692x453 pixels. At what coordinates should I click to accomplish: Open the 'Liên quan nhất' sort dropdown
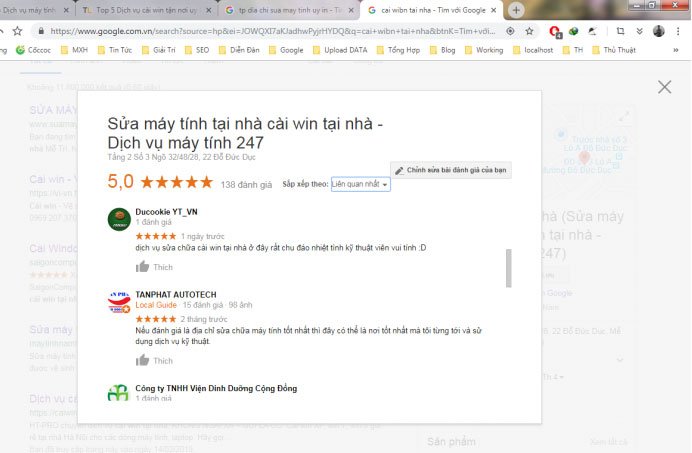coord(361,184)
